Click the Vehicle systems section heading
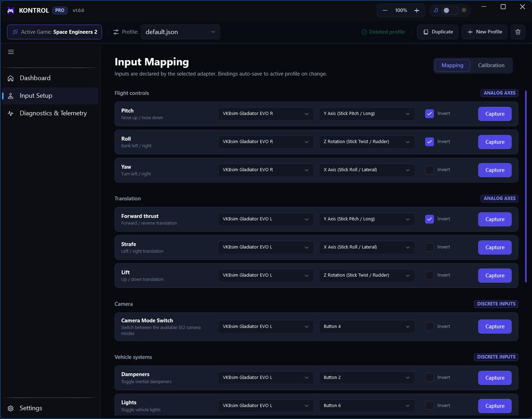532x419 pixels. point(133,357)
